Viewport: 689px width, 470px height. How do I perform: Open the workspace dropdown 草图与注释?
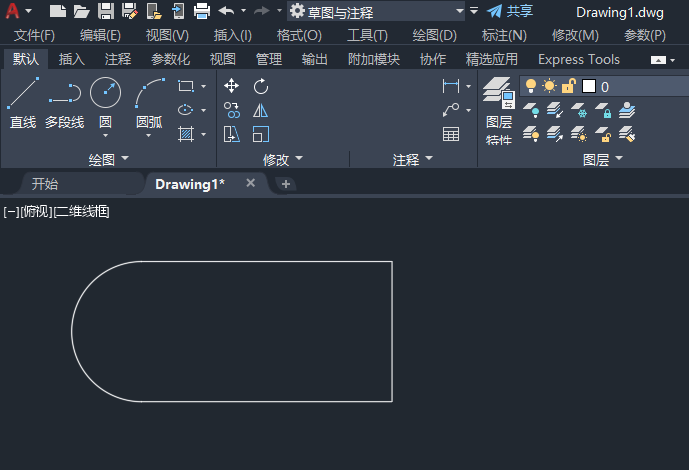pos(376,11)
